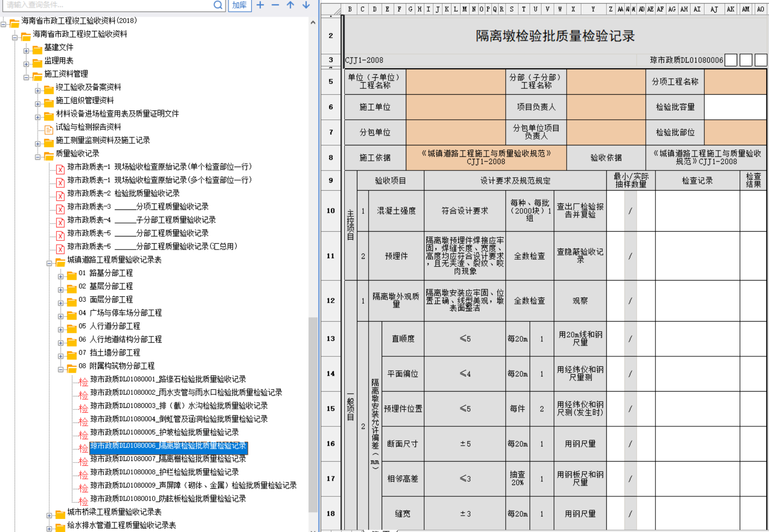Click the 加库 button

click(240, 5)
